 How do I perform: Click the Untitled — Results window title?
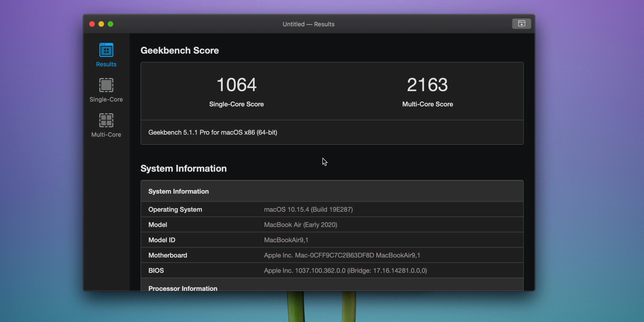pyautogui.click(x=308, y=24)
